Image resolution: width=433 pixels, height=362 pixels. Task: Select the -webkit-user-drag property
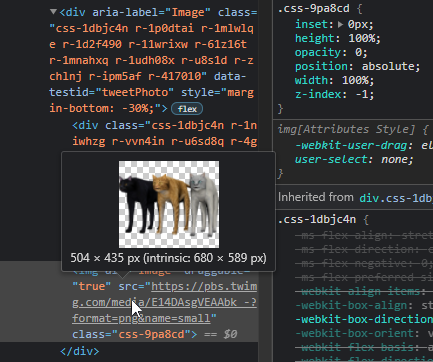pyautogui.click(x=351, y=145)
